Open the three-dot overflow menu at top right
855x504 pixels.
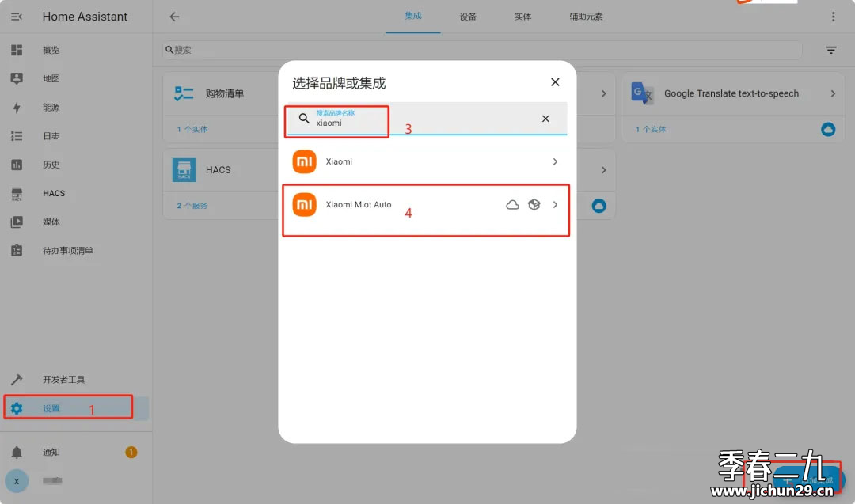tap(833, 17)
